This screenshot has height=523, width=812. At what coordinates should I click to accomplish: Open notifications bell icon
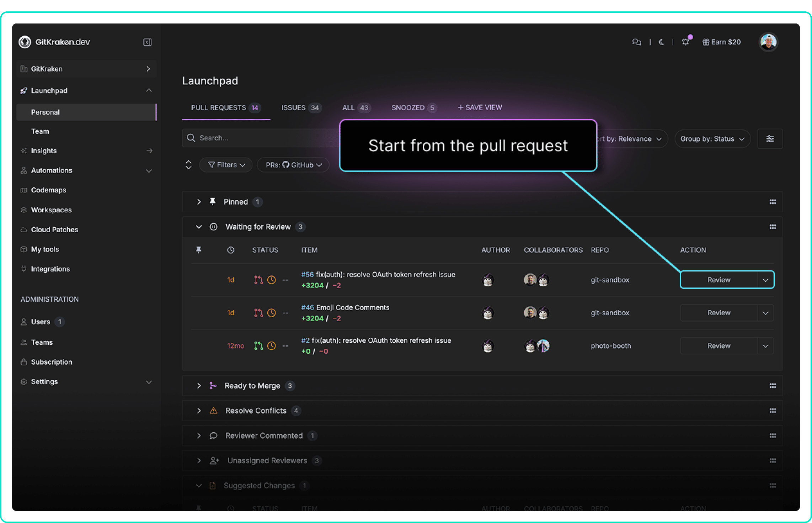tap(686, 42)
